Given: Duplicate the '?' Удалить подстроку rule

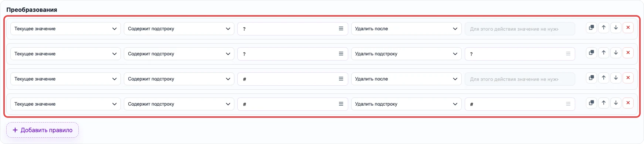Looking at the screenshot, I should coord(592,53).
